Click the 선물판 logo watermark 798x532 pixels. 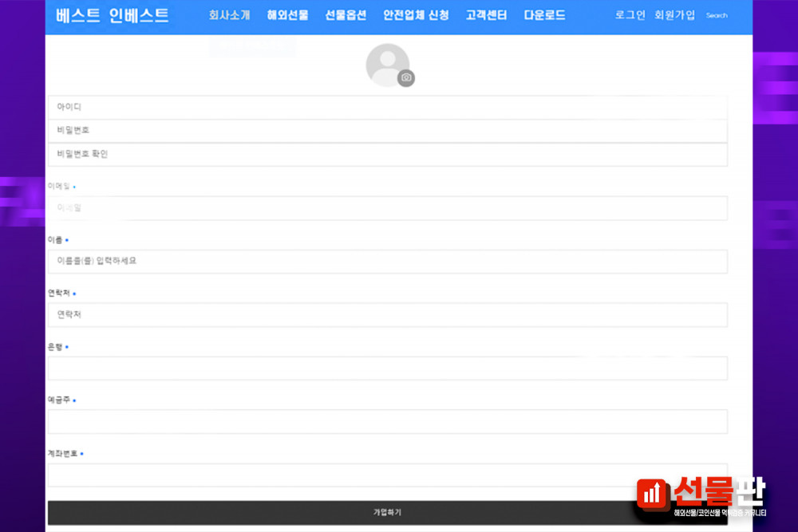[701, 496]
